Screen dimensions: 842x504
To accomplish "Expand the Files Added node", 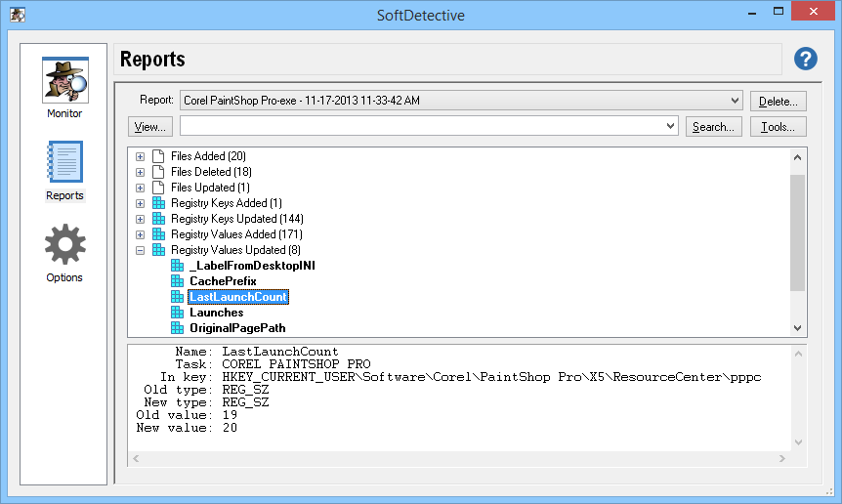I will [140, 156].
